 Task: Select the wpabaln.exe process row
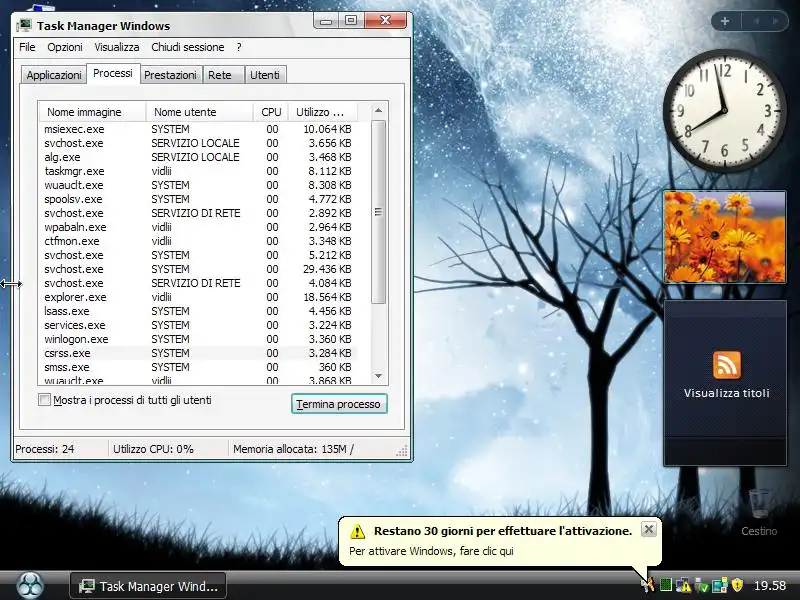tap(198, 227)
